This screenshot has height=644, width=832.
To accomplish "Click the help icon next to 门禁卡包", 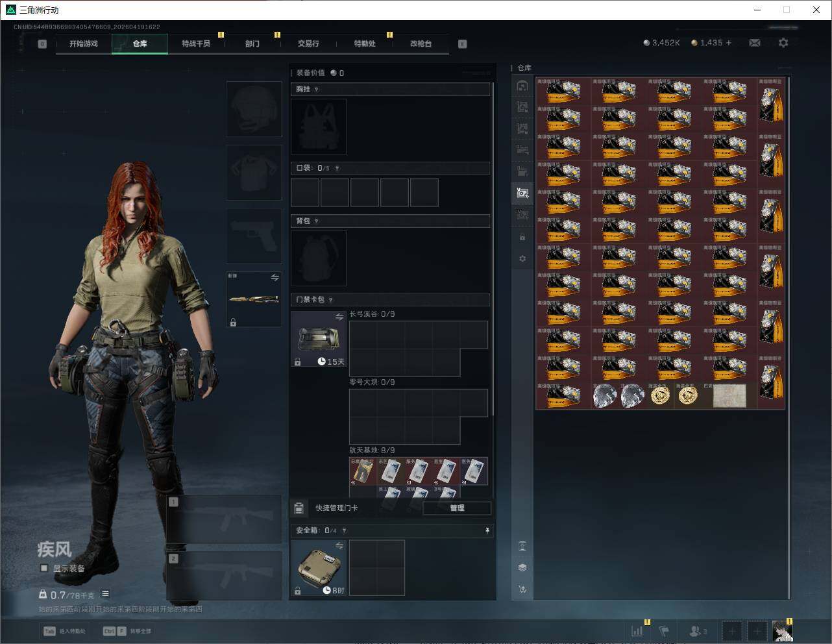I will [330, 300].
